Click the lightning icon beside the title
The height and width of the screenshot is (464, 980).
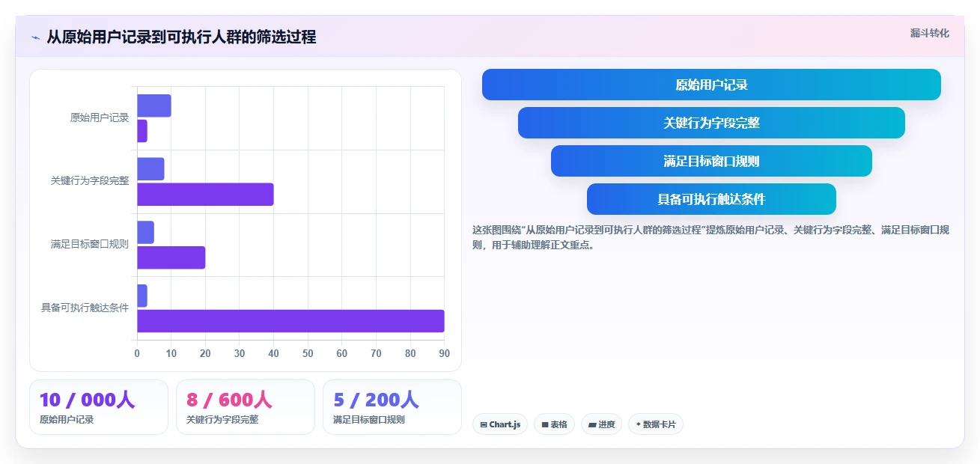click(x=36, y=37)
